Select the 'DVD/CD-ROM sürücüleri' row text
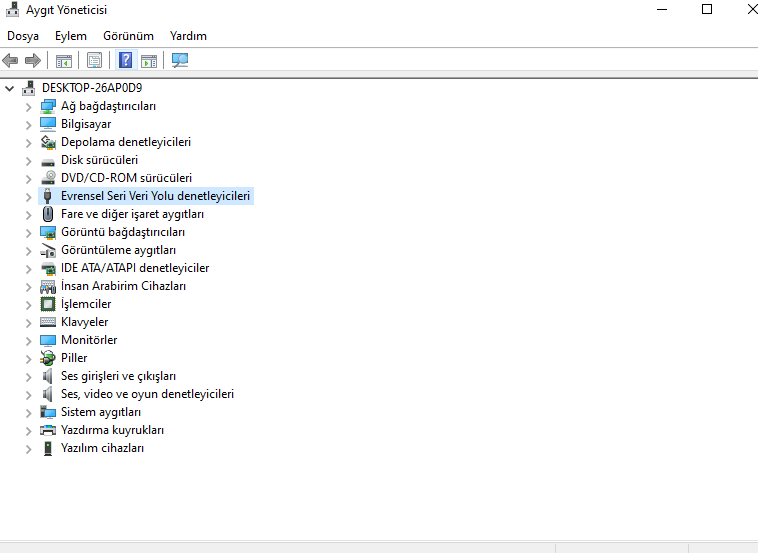The image size is (758, 553). tap(126, 178)
